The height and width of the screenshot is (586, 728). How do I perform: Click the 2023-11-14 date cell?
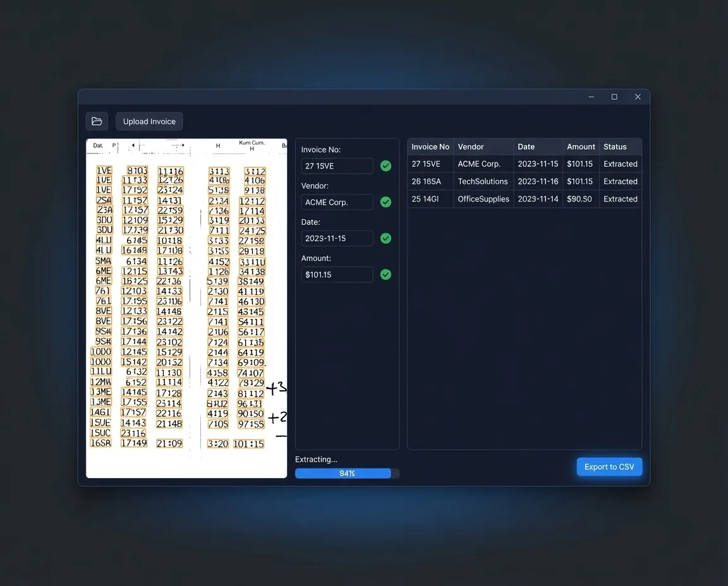(538, 199)
